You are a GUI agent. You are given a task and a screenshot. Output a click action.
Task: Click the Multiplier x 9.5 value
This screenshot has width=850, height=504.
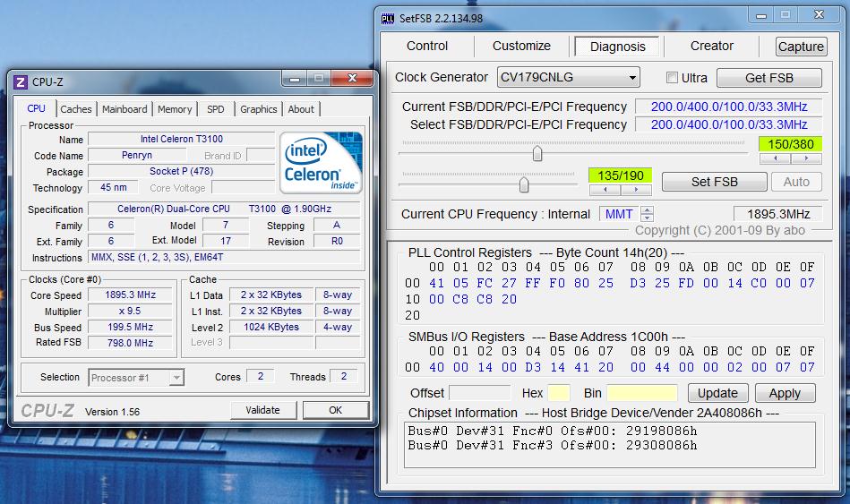(x=130, y=311)
